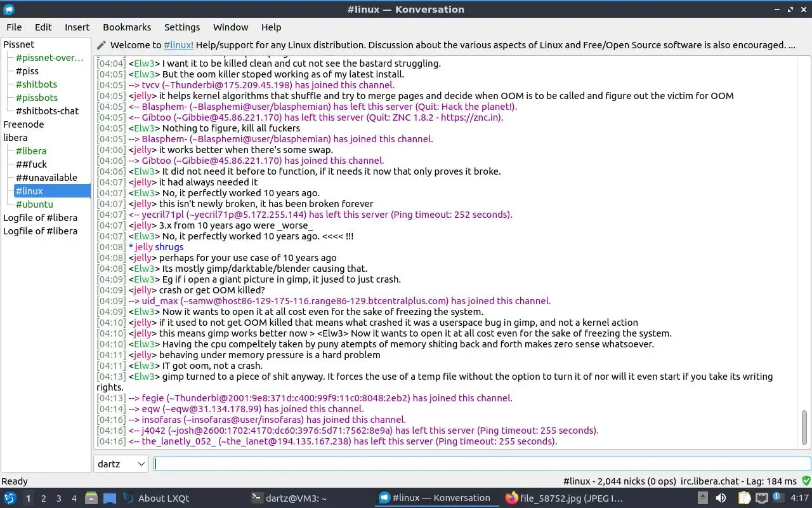
Task: Open the clipboard icon in system tray
Action: [744, 498]
